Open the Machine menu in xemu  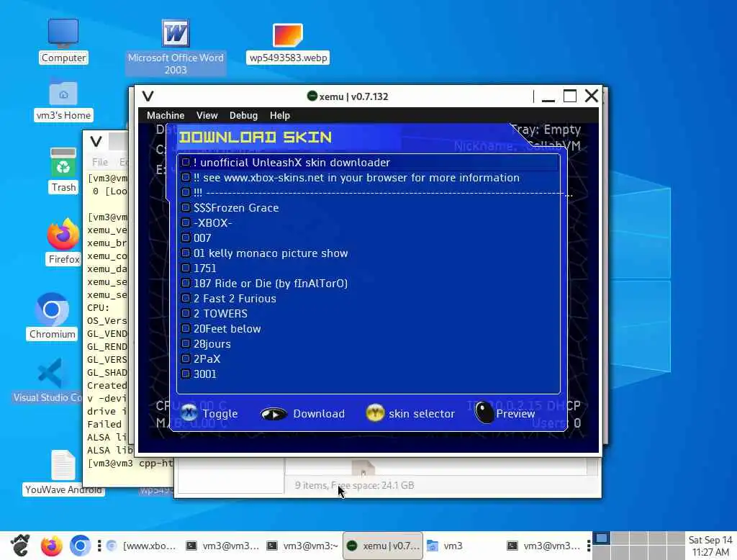click(x=166, y=115)
